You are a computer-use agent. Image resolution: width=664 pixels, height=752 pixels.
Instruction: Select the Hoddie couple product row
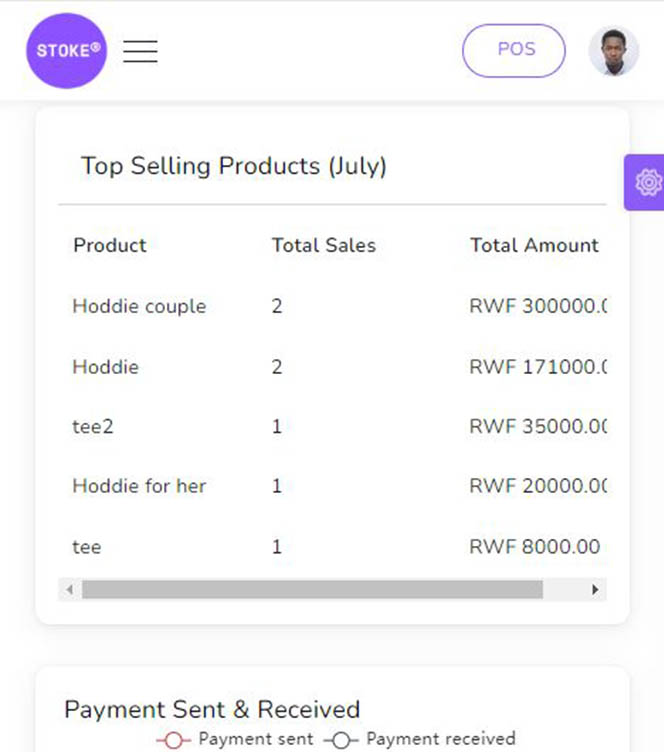click(x=332, y=306)
